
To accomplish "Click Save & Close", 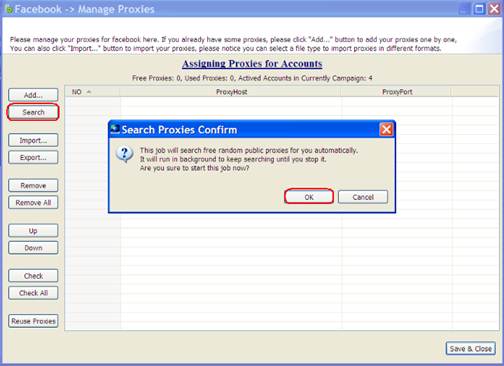I will click(x=470, y=349).
